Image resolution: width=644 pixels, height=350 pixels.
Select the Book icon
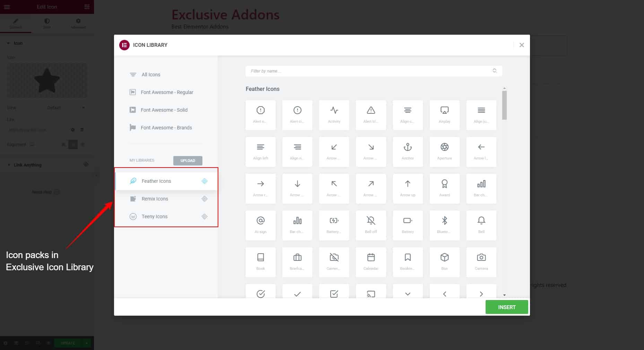tap(261, 262)
